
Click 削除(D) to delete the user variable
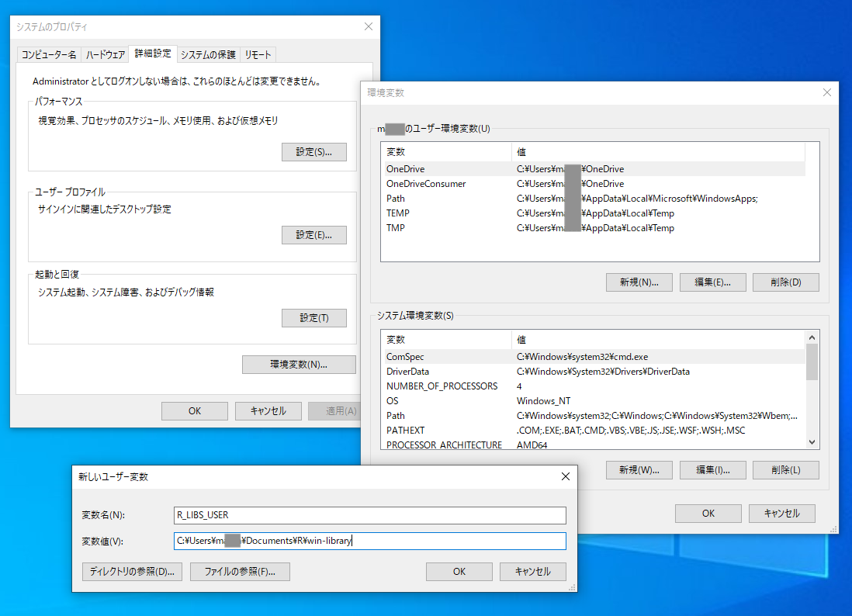(785, 282)
